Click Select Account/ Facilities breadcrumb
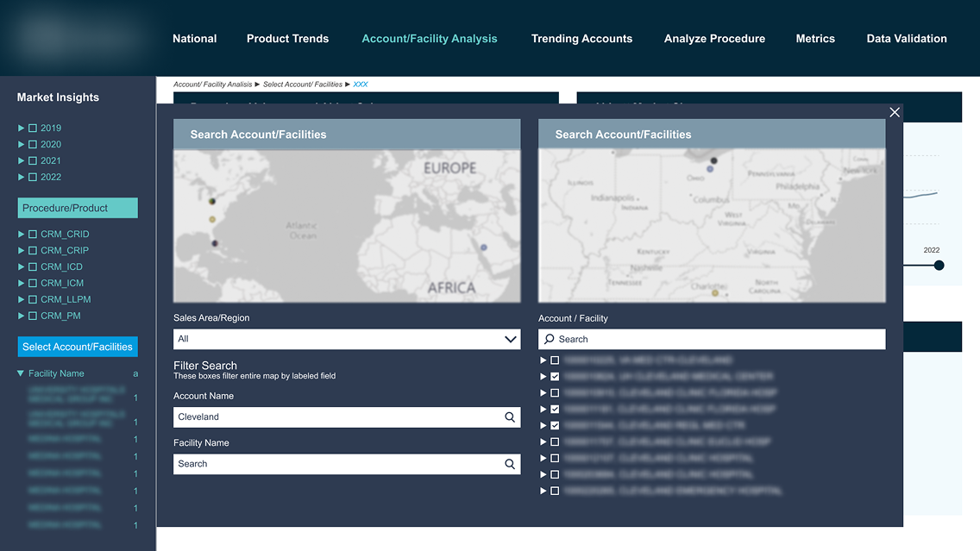Screen dimensions: 980x551 pyautogui.click(x=303, y=85)
